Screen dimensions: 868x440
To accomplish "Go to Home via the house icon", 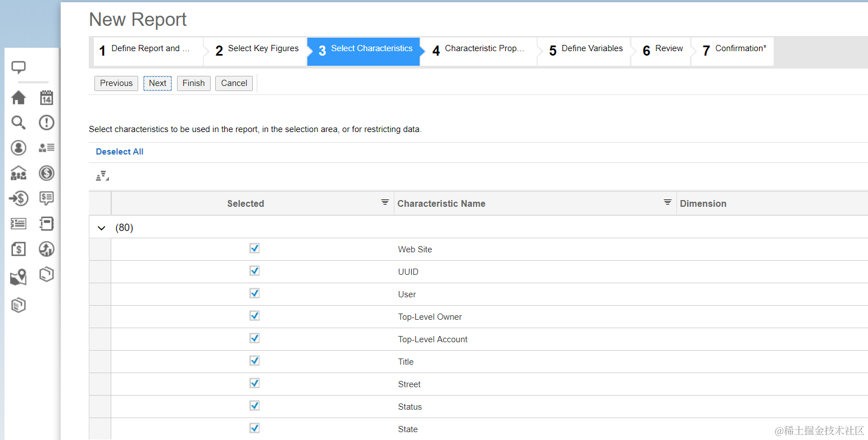I will [19, 98].
